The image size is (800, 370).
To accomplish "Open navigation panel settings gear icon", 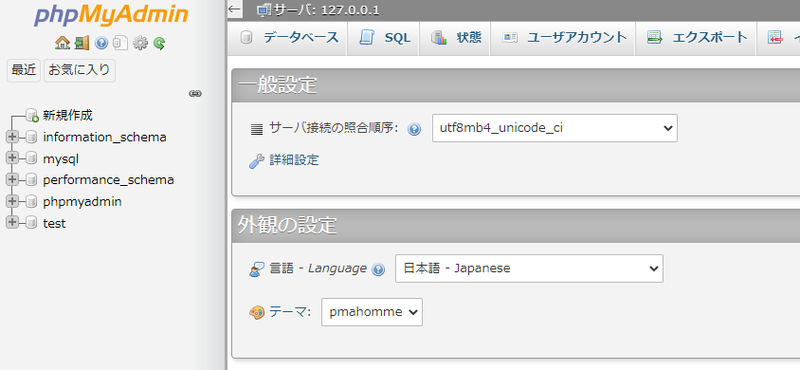I will [140, 43].
